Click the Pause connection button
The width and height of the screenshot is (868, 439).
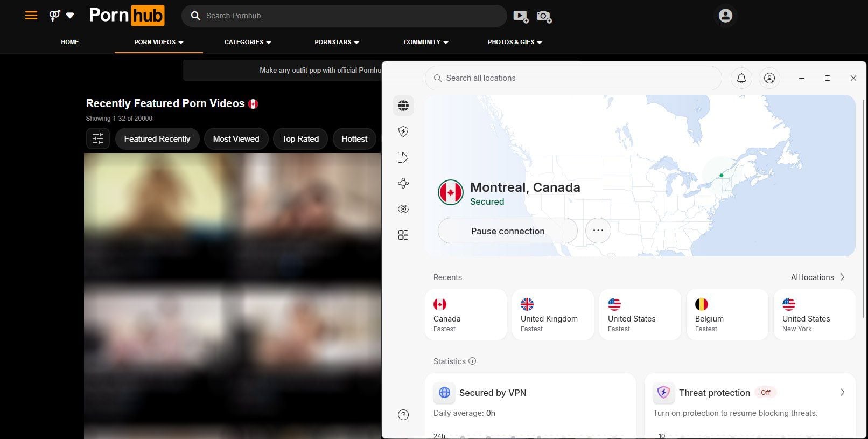508,231
